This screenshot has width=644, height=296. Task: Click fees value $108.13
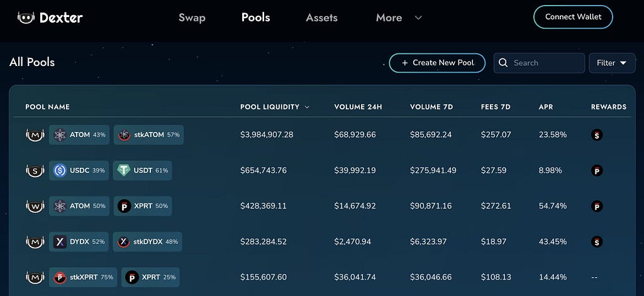(x=496, y=277)
